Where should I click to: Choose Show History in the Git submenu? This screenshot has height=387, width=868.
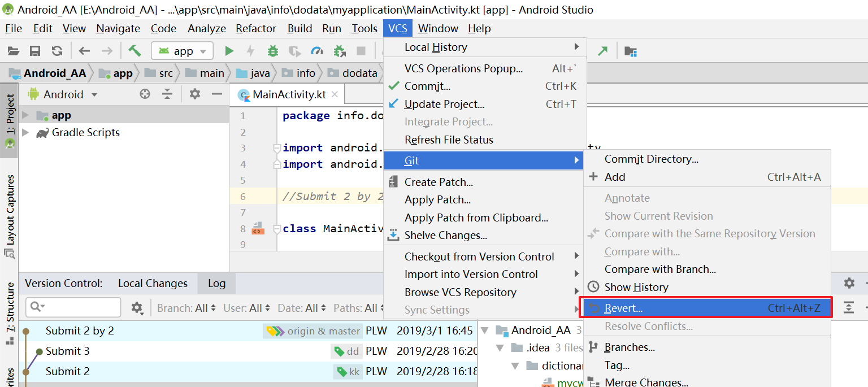pos(708,287)
